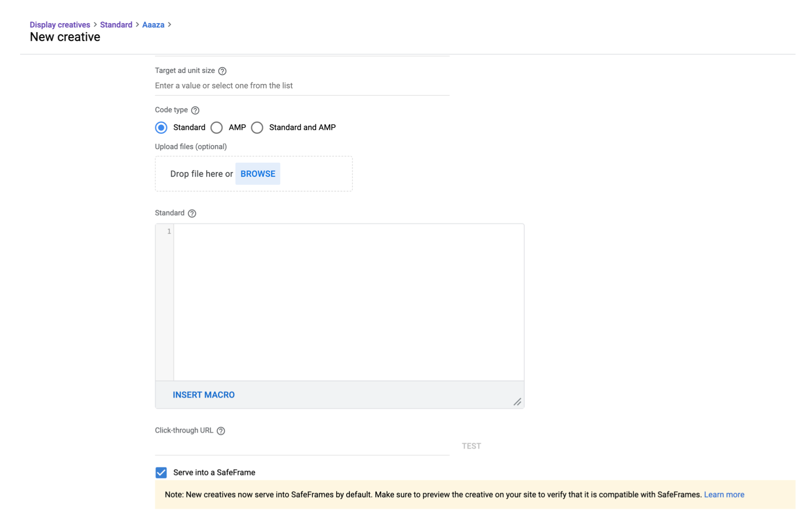Select the Standard code type radio button
This screenshot has width=812, height=527.
coord(161,128)
